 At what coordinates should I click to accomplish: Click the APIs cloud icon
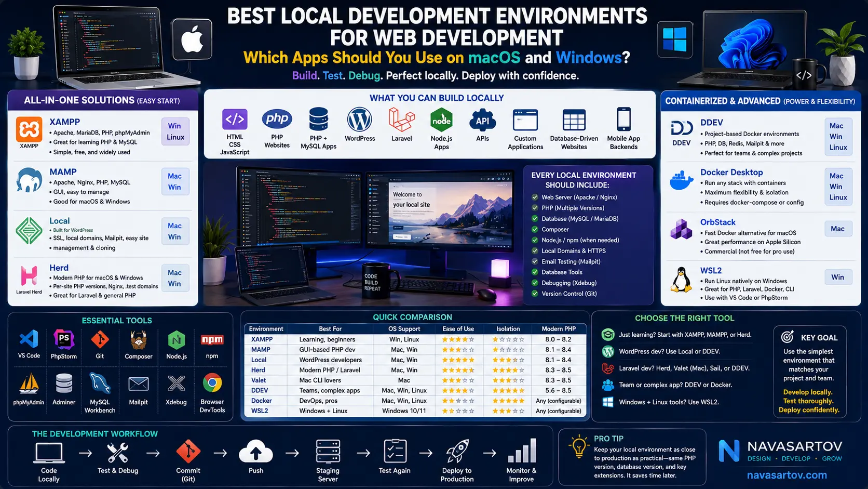coord(482,120)
